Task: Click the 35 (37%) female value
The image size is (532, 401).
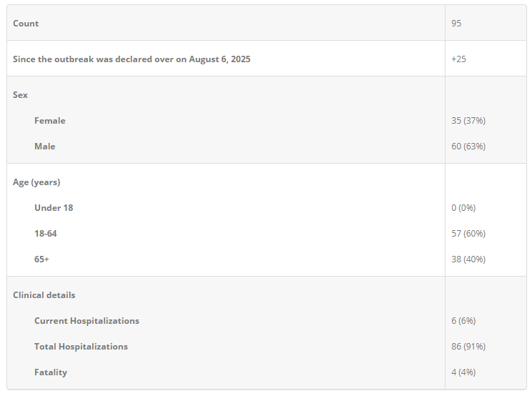Action: [468, 121]
